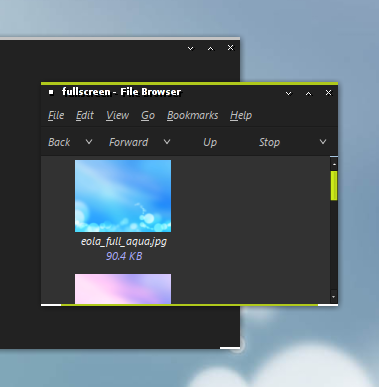Open the Help menu

(241, 115)
